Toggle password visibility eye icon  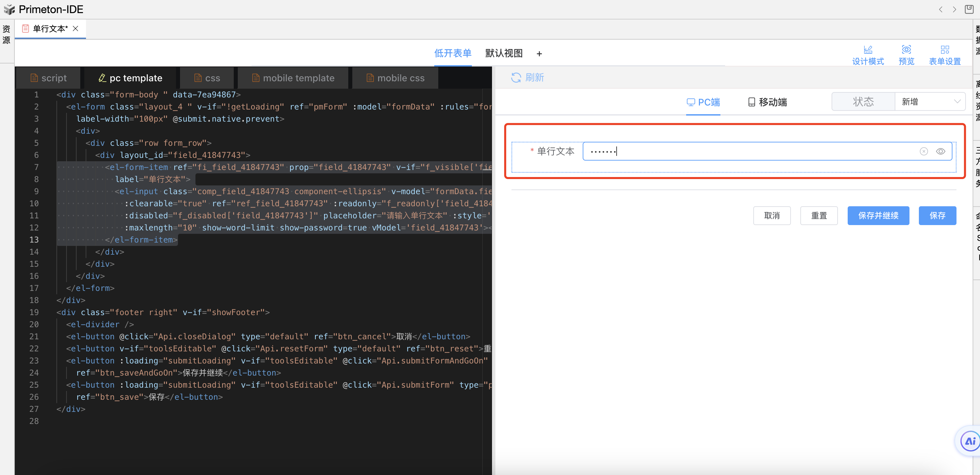coord(940,152)
